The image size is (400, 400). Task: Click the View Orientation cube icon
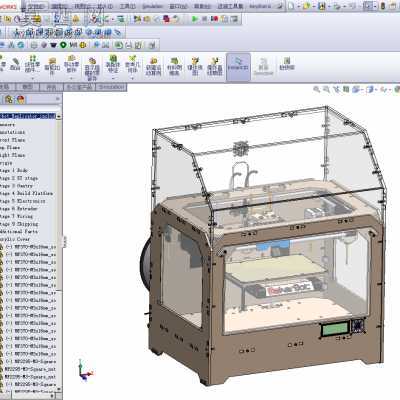(x=356, y=89)
